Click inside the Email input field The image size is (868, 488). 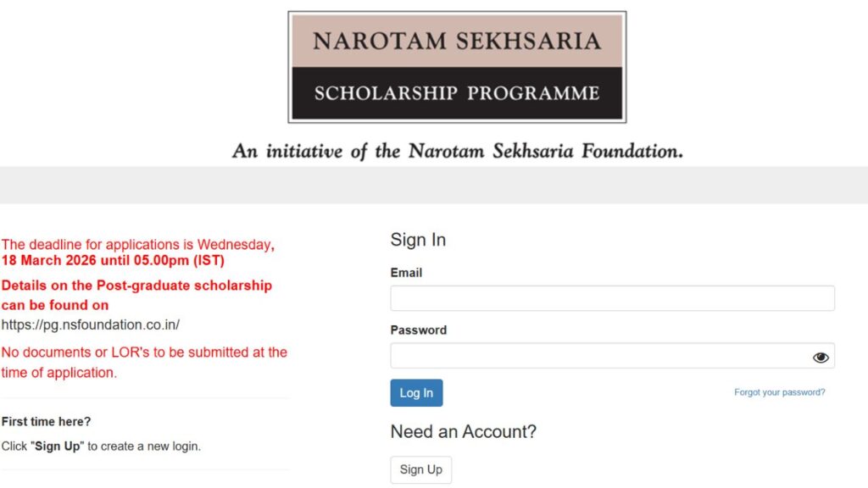coord(610,298)
